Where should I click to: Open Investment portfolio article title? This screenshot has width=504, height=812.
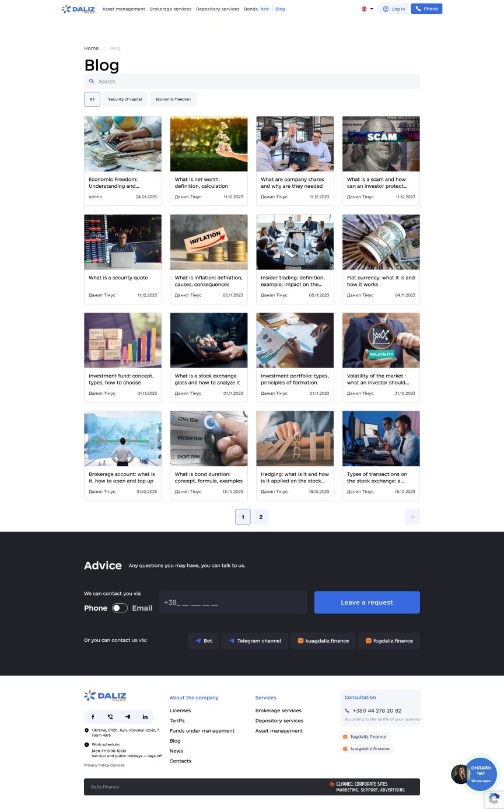pyautogui.click(x=295, y=379)
